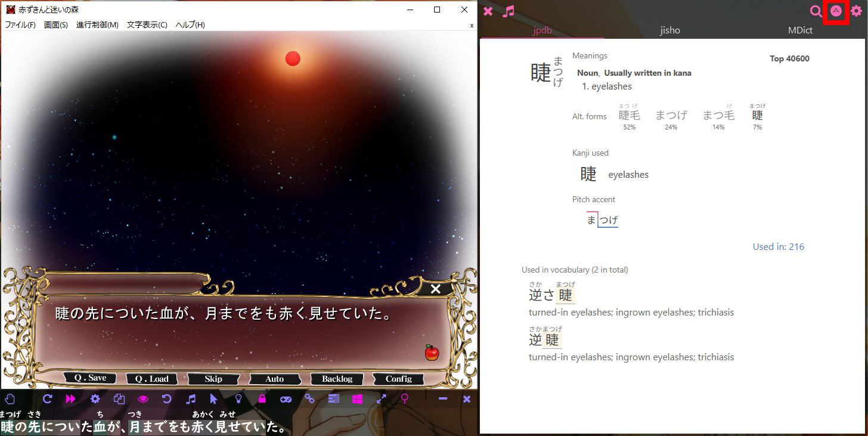868x436 pixels.
Task: Click the copy to clipboard icon
Action: tap(119, 399)
